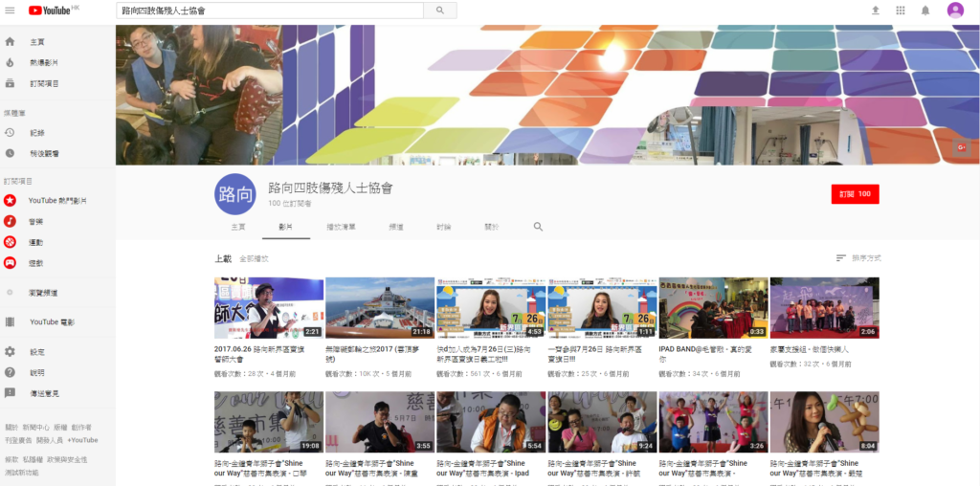Switch to the 播放清單 tab
The height and width of the screenshot is (486, 980).
click(x=341, y=227)
